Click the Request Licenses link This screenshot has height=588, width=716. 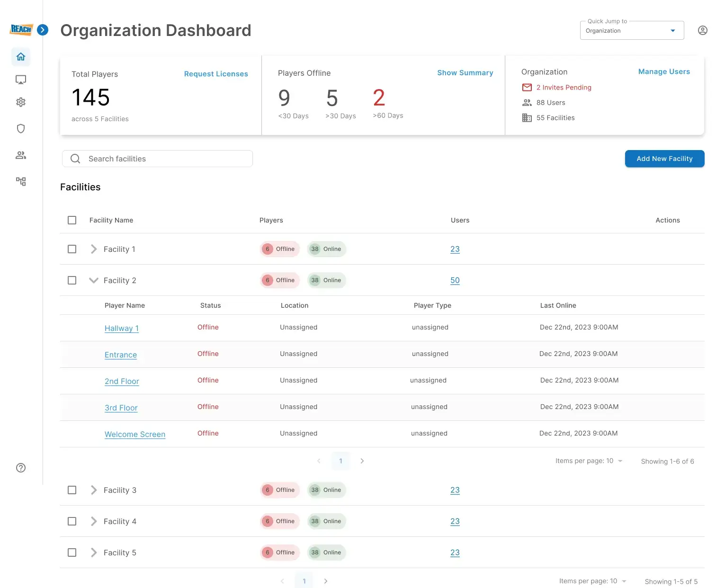coord(216,74)
